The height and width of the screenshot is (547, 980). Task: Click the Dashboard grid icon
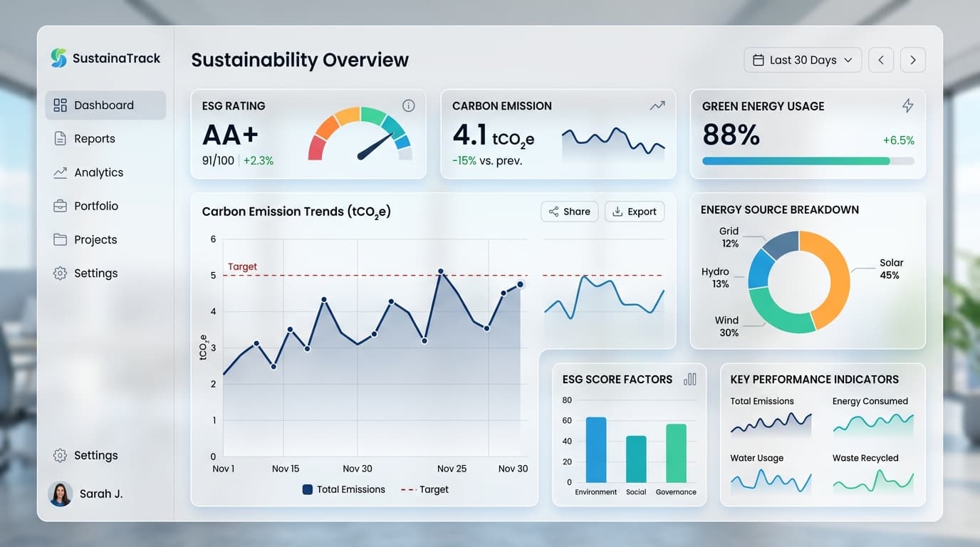click(60, 105)
